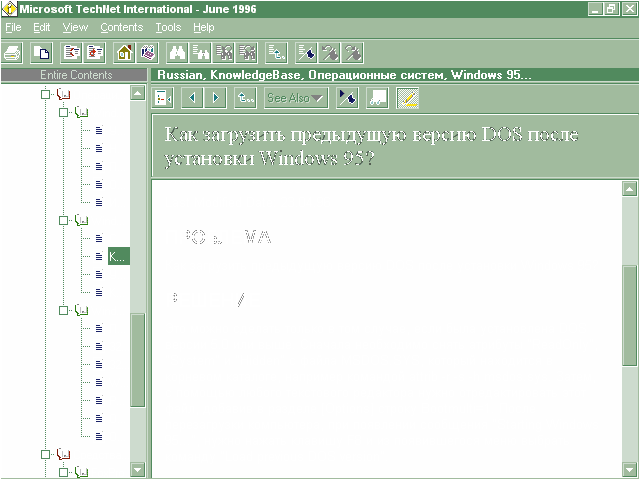
Task: Select the document icon just below K... item
Action: [x=99, y=274]
